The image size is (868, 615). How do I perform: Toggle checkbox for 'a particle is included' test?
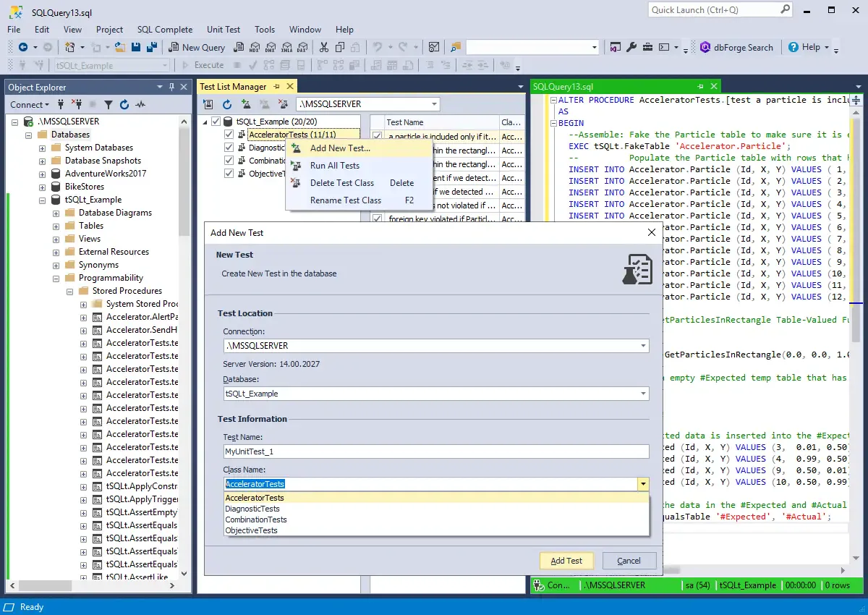377,136
